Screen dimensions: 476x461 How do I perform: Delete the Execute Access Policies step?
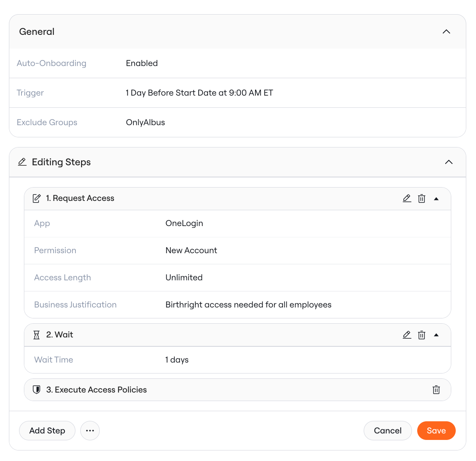click(x=436, y=390)
